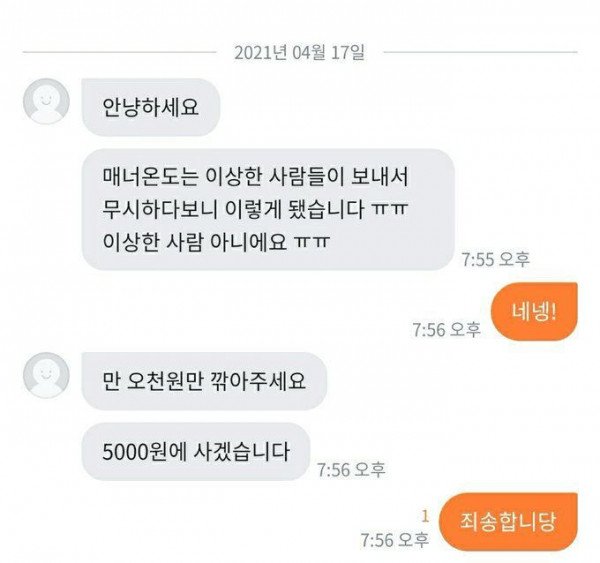Click timestamp next to 네넹! bubble

[x=446, y=330]
